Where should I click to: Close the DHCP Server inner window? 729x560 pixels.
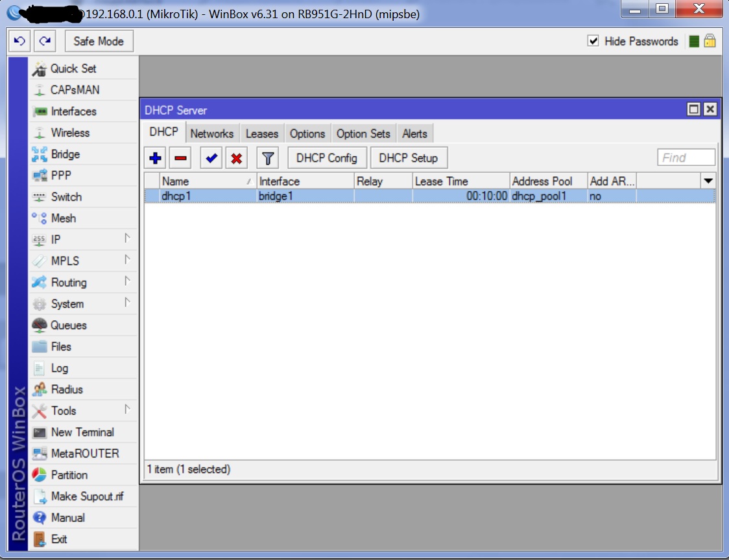(710, 109)
